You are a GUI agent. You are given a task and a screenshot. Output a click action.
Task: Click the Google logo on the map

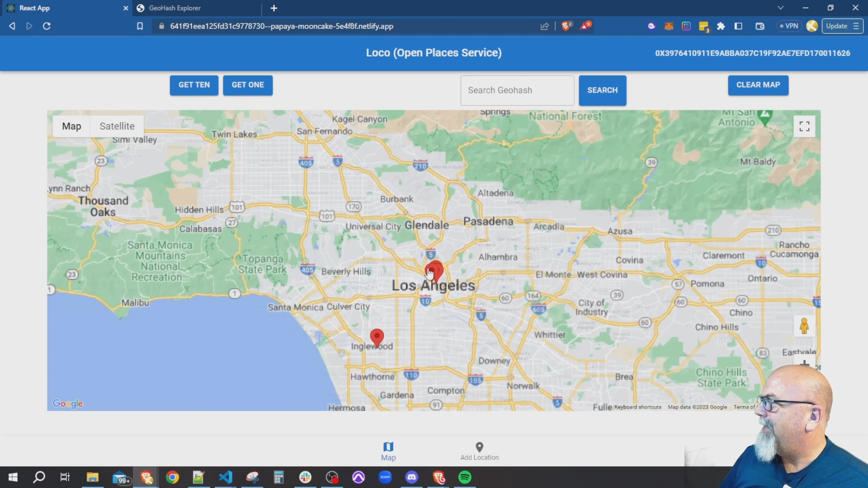[68, 404]
